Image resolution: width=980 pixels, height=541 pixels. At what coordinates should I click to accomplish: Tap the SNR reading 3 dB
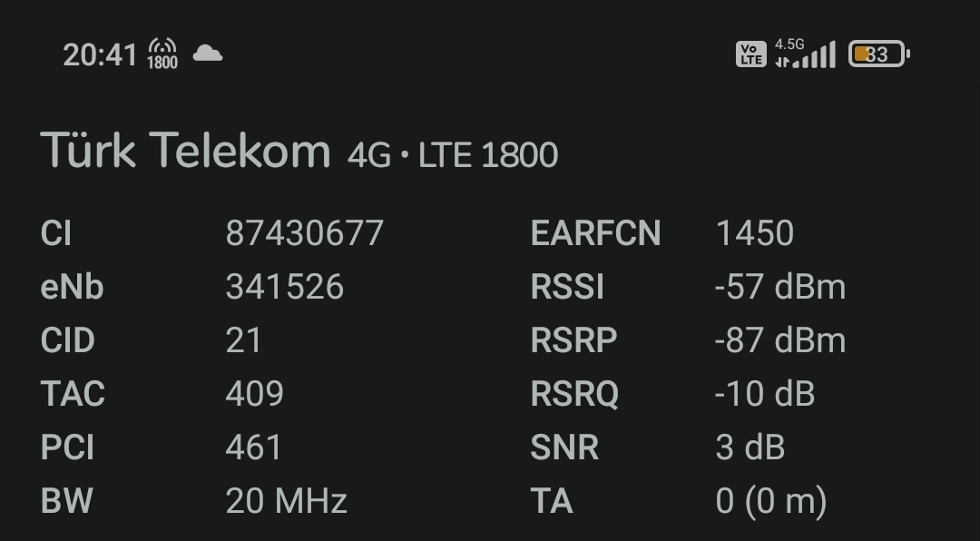(x=750, y=448)
